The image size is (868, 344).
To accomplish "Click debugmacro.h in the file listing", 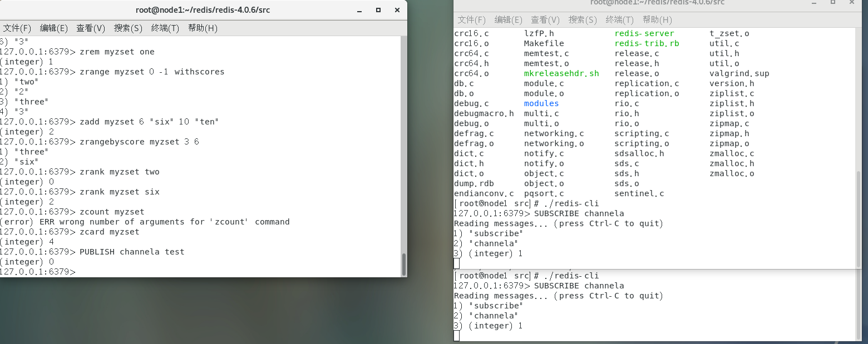I will pos(484,113).
